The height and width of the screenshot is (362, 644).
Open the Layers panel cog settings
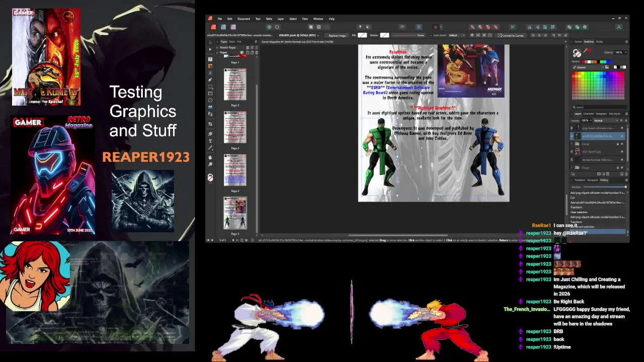[x=621, y=121]
